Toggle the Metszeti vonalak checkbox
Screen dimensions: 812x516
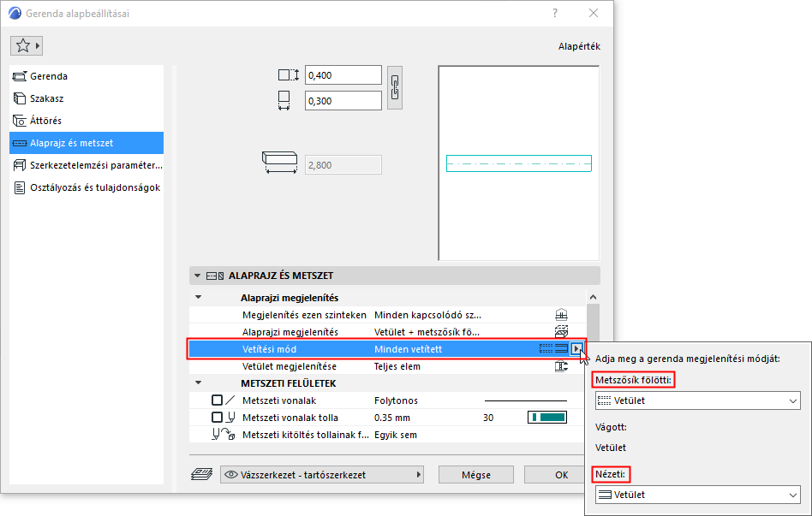coord(217,400)
